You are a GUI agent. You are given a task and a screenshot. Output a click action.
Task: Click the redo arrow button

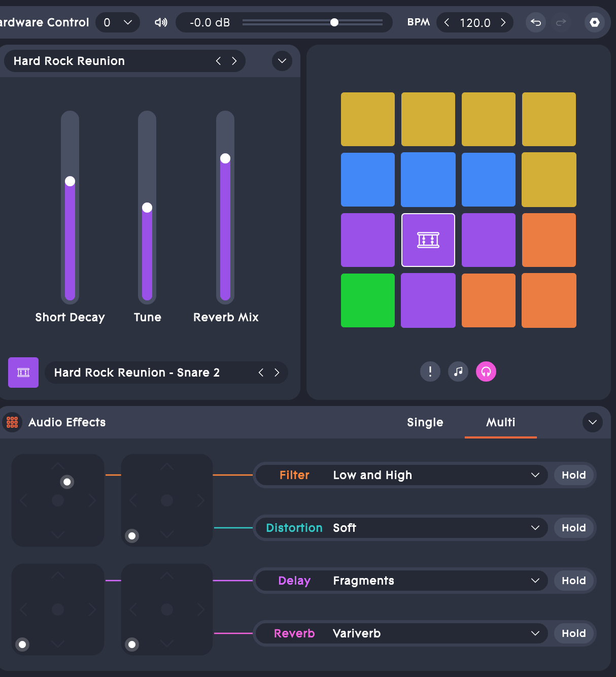pos(561,22)
